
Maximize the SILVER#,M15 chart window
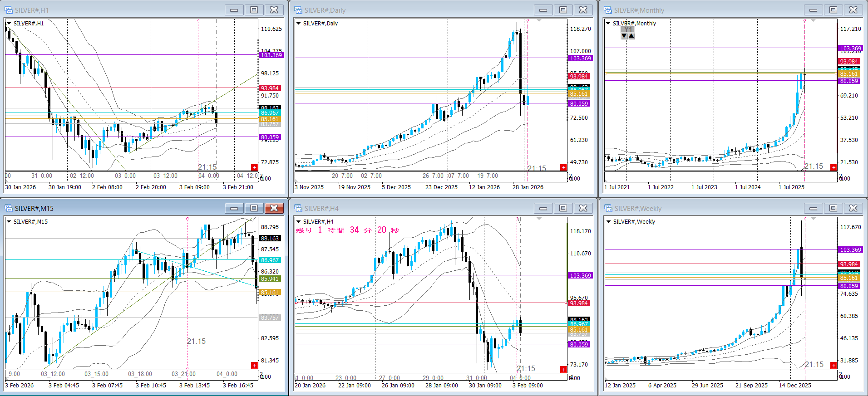[x=254, y=208]
